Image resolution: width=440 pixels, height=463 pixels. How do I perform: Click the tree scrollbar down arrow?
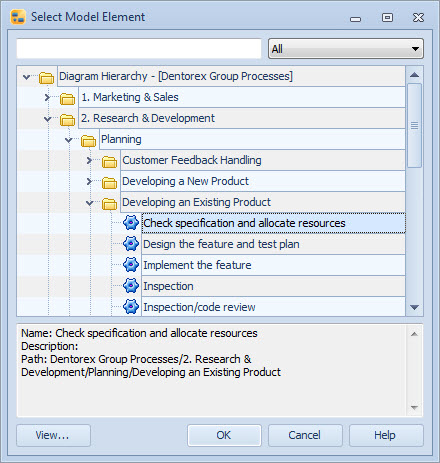click(414, 307)
